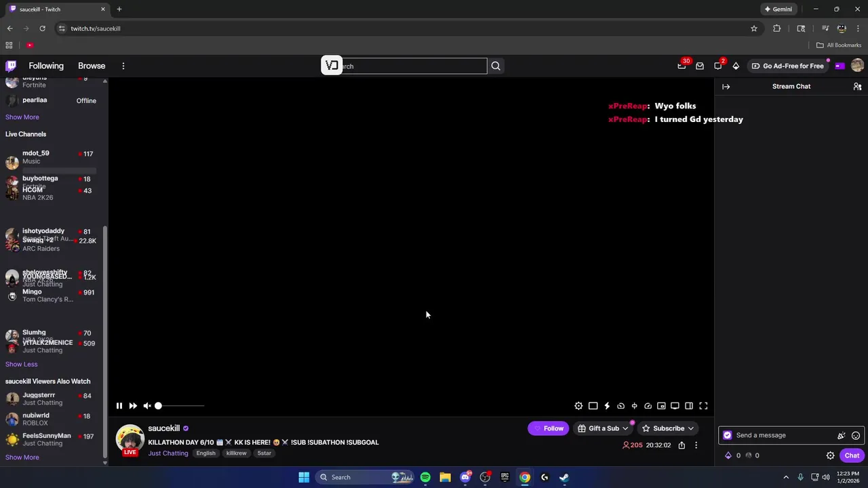Screen dimensions: 868x488
Task: Click the rectangle icon beside player settings
Action: [593, 406]
